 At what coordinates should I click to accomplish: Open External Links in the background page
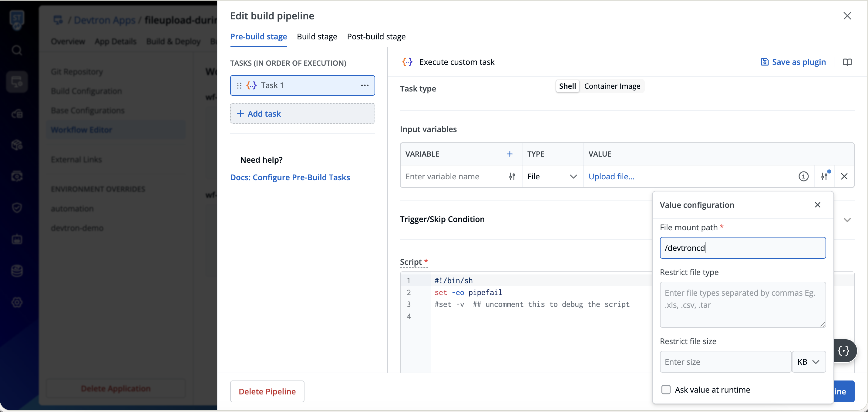point(76,160)
